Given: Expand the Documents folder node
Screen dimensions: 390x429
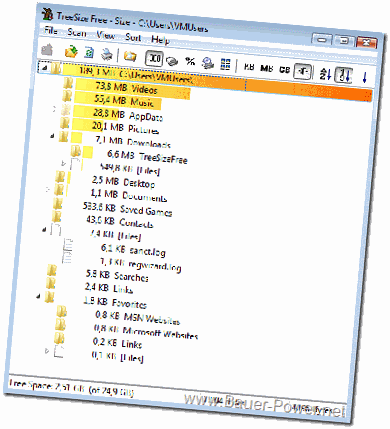Looking at the screenshot, I should pos(47,189).
